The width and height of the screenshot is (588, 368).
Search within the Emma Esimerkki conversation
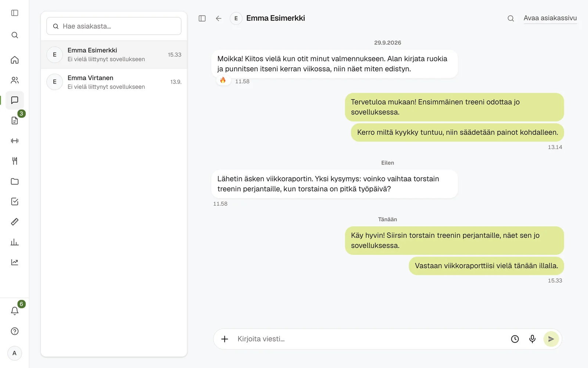[x=511, y=18]
